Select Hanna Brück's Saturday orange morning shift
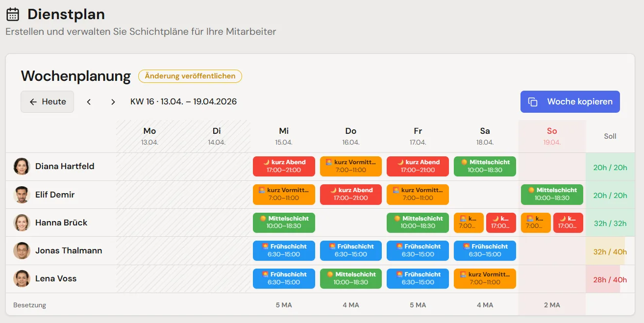Screen dimensions: 644x323 click(x=469, y=223)
